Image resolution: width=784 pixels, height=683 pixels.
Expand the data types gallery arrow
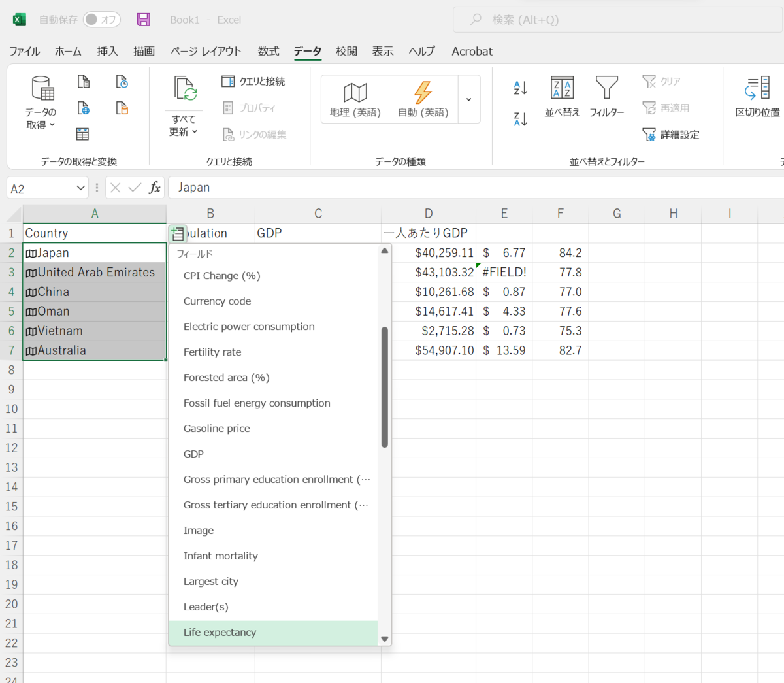tap(469, 99)
